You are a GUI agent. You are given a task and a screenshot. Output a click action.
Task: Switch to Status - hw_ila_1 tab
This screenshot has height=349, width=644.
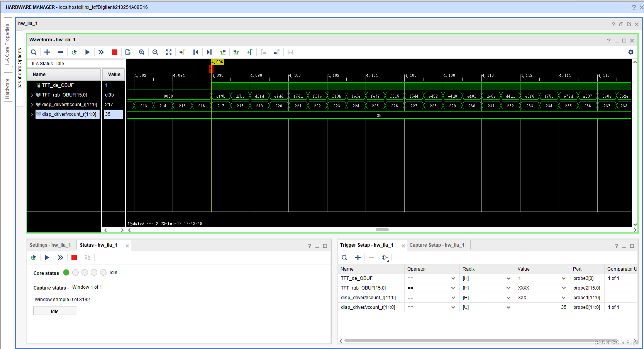point(98,245)
